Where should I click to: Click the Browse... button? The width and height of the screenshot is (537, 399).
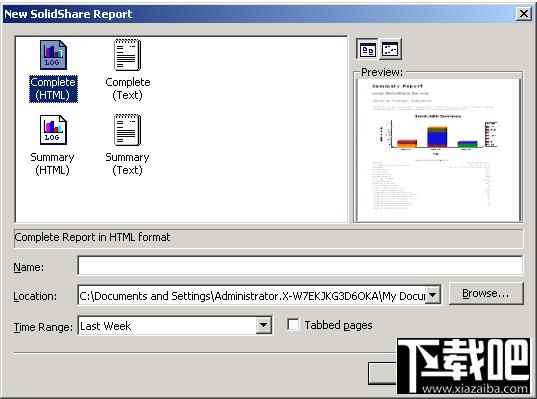[486, 294]
